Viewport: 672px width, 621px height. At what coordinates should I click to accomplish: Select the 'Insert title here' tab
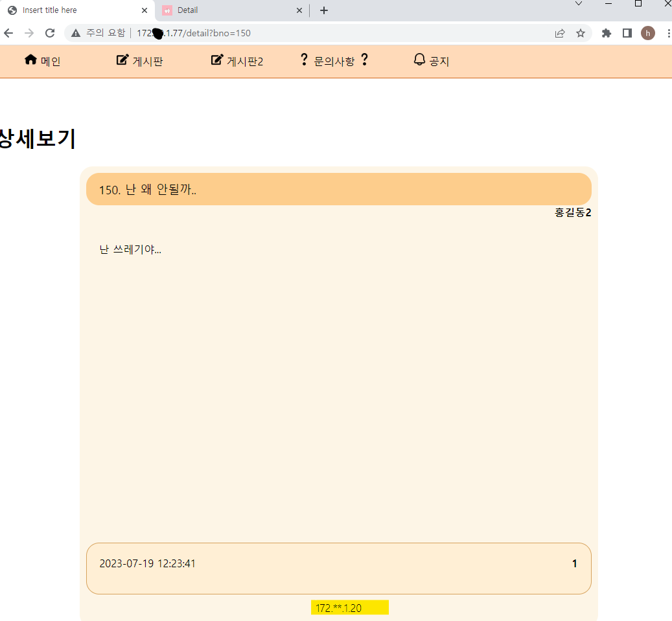tap(77, 10)
